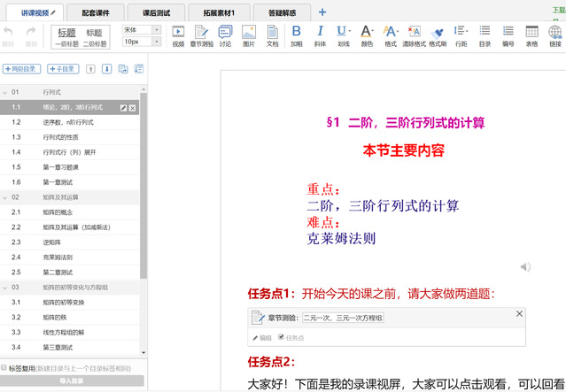This screenshot has height=392, width=566.
Task: Toggle bold with the 加粗 B icon
Action: (297, 31)
